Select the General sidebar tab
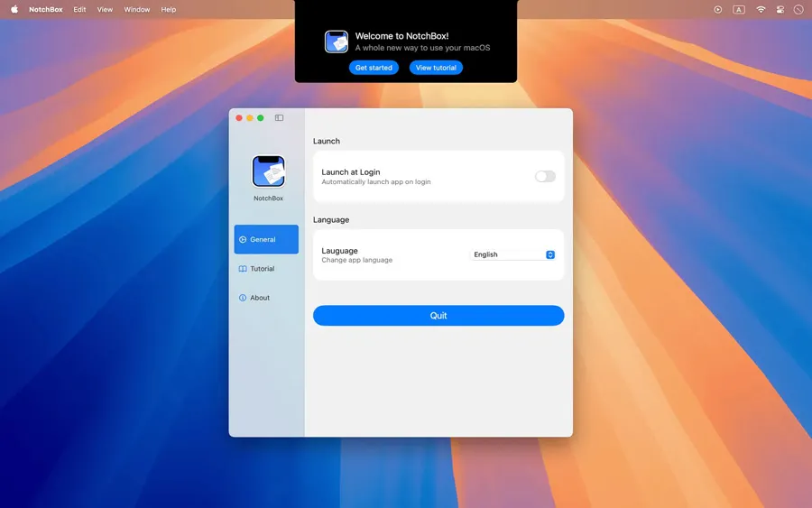Screen dimensions: 812x508 [x=266, y=240]
